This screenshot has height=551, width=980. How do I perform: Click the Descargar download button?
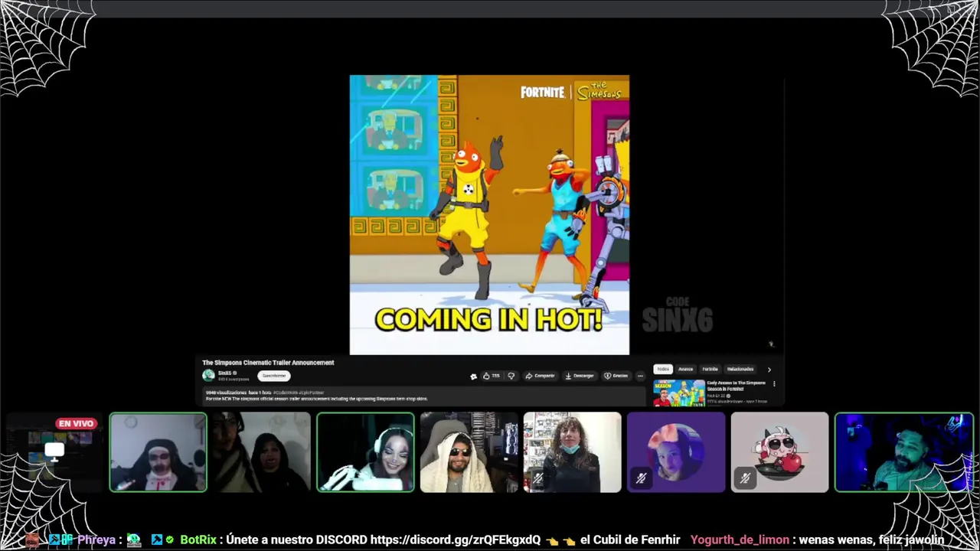(x=580, y=376)
